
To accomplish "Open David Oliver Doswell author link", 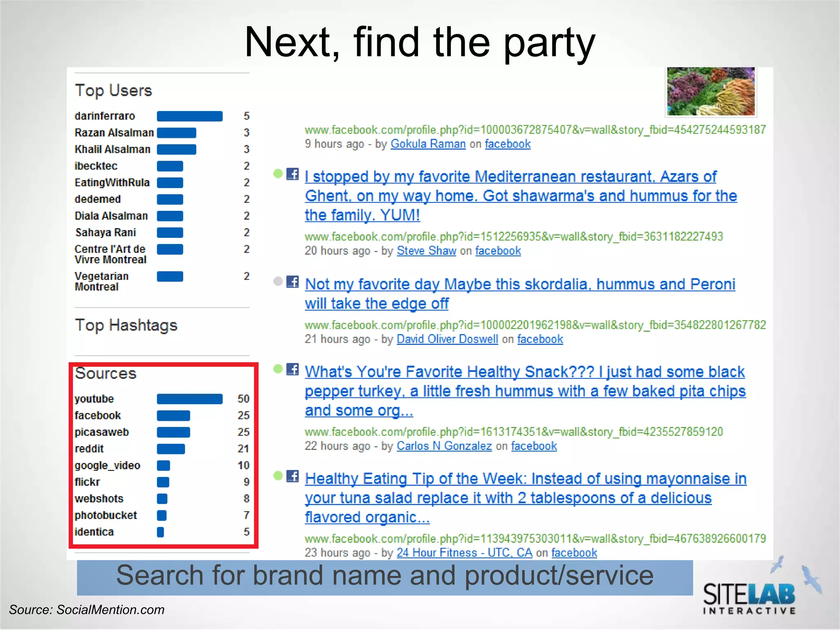I will click(x=447, y=339).
